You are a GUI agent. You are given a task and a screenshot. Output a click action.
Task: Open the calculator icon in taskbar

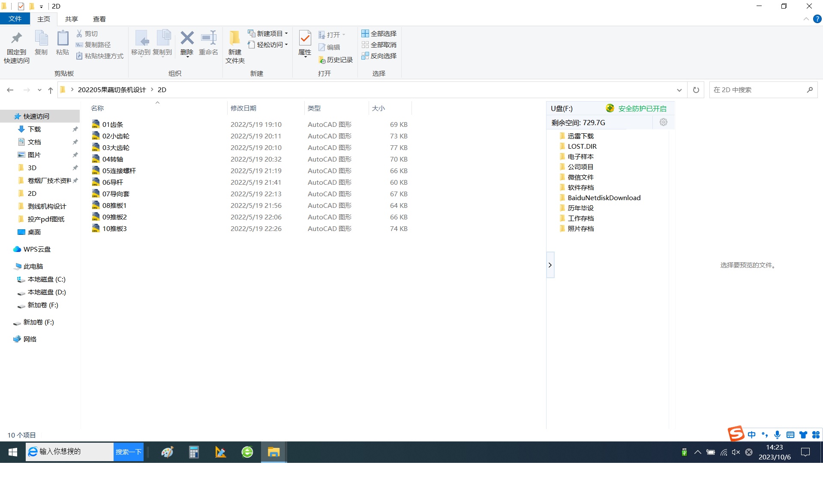(194, 452)
